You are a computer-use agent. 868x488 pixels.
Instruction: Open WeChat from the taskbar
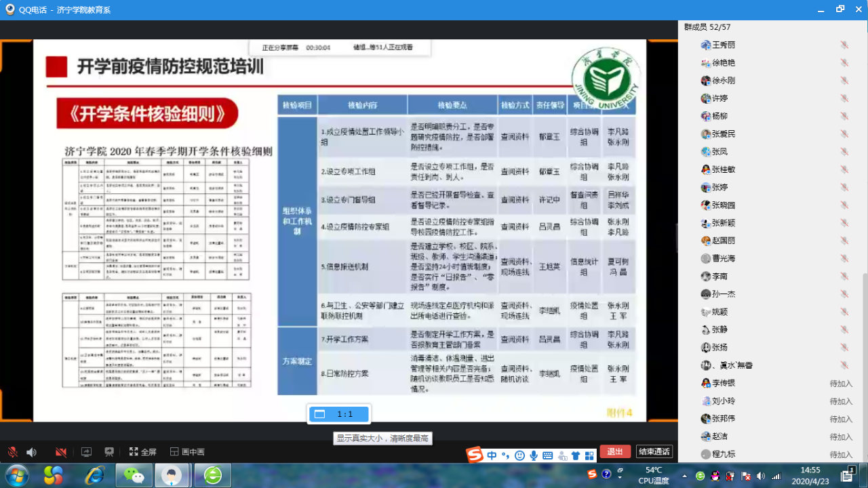(x=134, y=476)
